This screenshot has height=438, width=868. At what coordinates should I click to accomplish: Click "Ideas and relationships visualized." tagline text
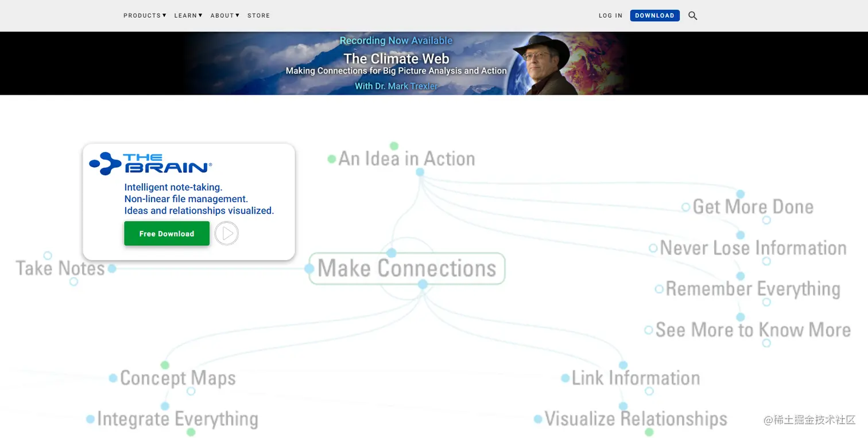(x=199, y=211)
